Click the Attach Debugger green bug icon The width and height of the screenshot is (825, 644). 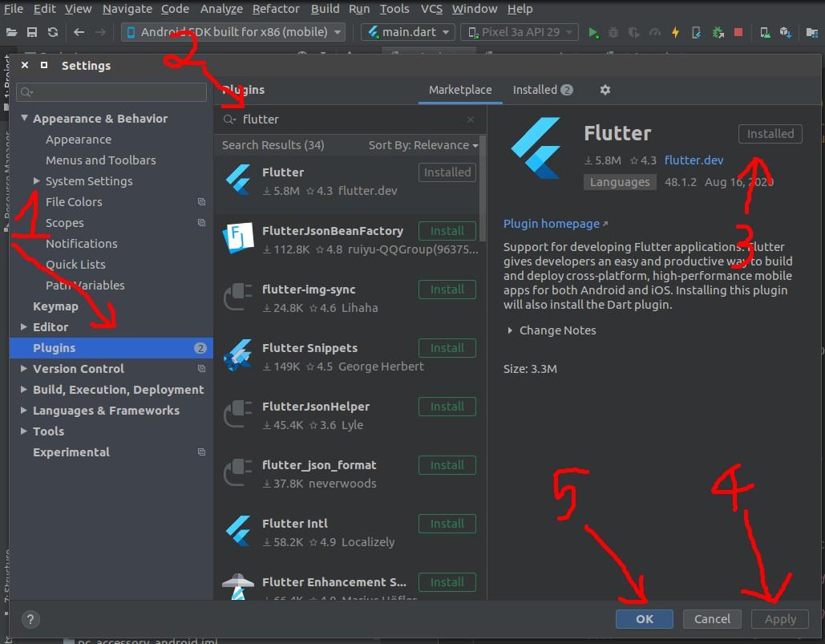coord(718,33)
